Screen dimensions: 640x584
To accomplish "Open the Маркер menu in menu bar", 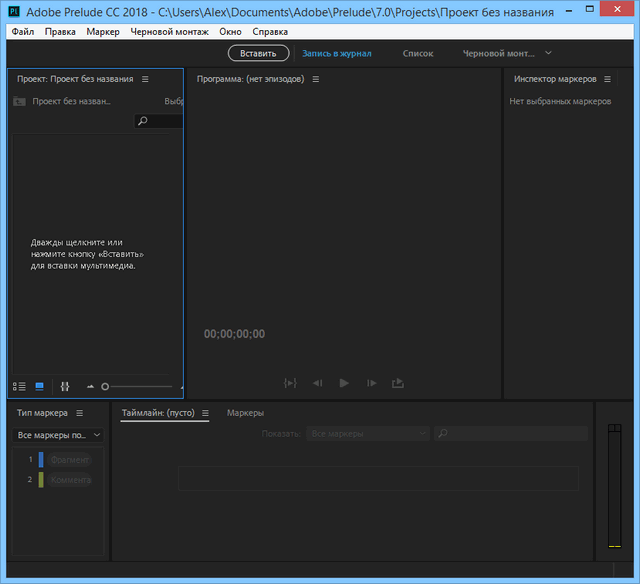I will click(103, 32).
